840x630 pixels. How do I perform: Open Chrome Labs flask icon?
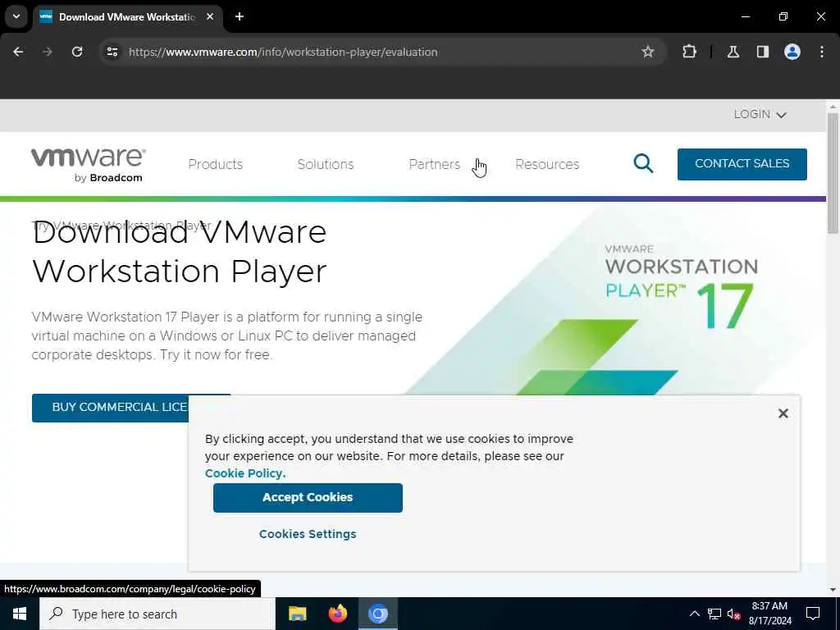click(x=733, y=52)
